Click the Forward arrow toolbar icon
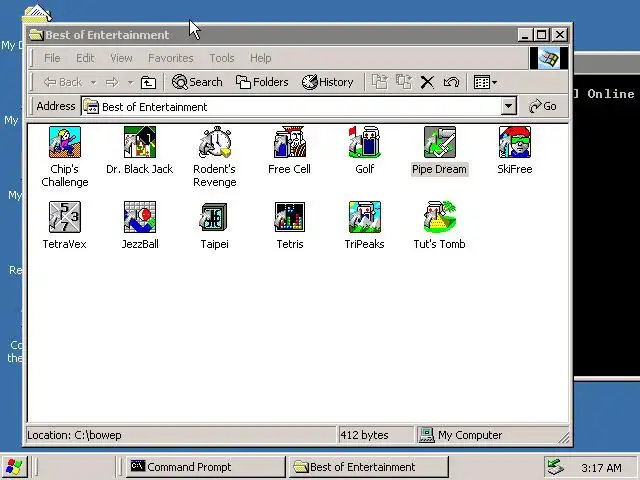Image resolution: width=640 pixels, height=480 pixels. point(112,82)
